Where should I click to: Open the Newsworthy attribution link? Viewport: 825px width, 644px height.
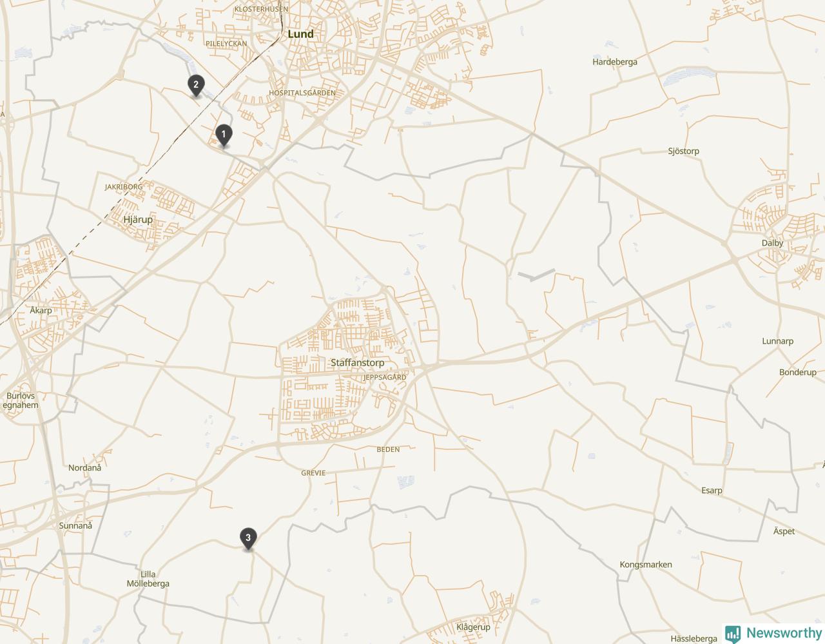[773, 634]
